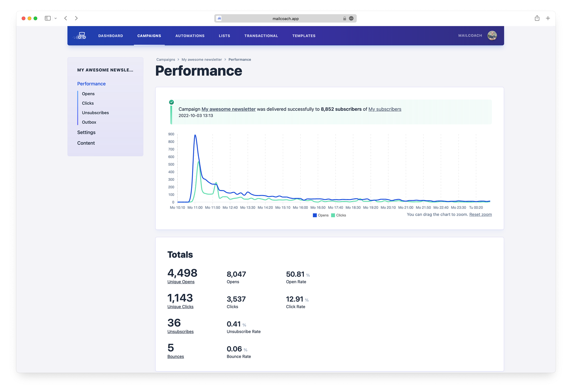
Task: Go forward with the browser forward arrow
Action: (x=76, y=18)
